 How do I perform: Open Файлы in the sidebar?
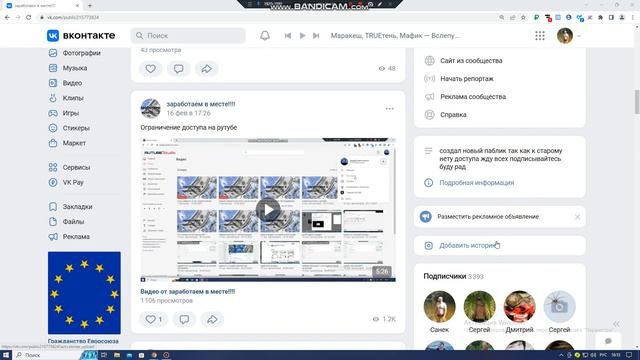(x=67, y=222)
